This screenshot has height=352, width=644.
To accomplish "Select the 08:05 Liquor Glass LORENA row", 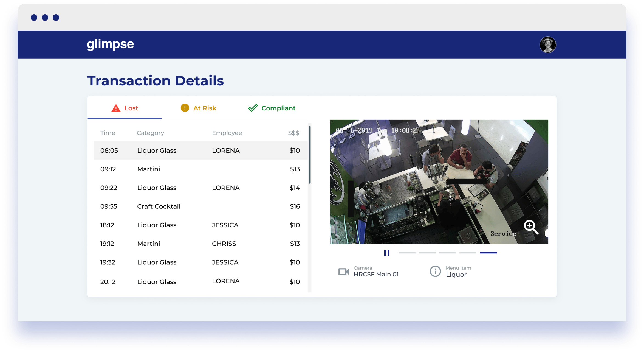I will 201,150.
